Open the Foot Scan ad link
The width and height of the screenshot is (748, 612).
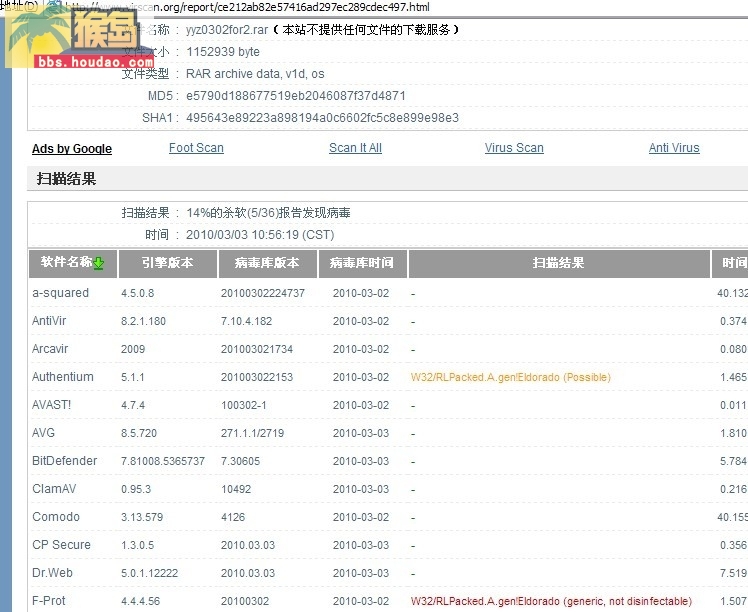[196, 148]
